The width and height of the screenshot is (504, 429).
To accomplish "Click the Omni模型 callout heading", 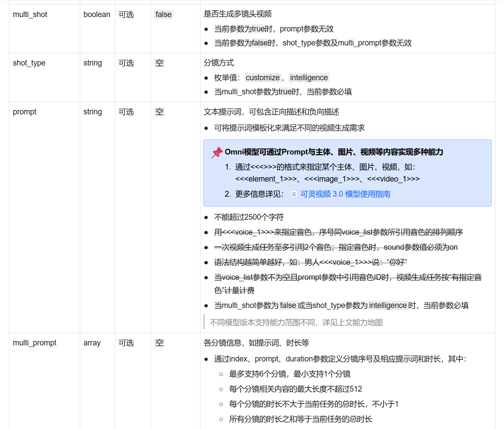I will pos(334,152).
